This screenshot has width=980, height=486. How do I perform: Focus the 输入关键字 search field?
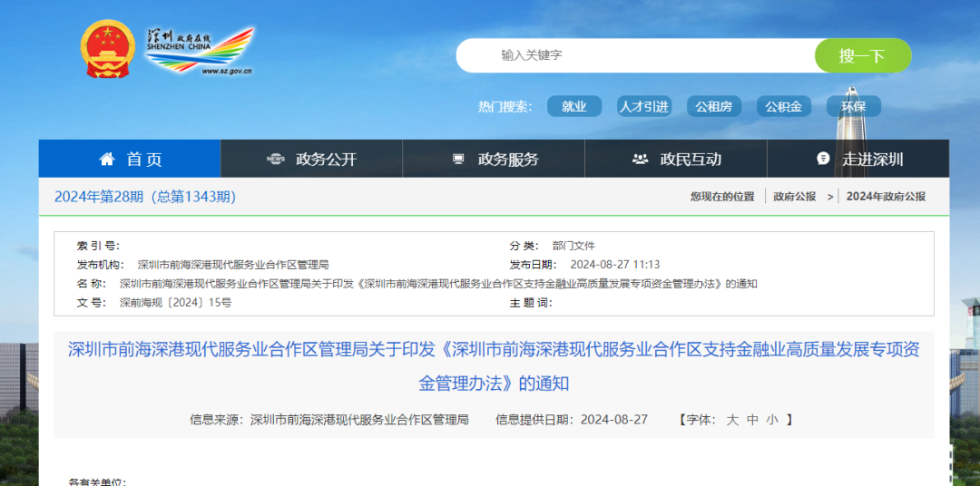click(x=636, y=55)
